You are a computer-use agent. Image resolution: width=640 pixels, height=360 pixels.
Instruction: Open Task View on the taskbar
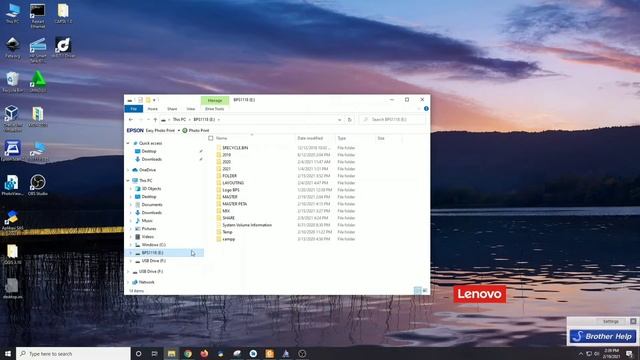coord(155,353)
